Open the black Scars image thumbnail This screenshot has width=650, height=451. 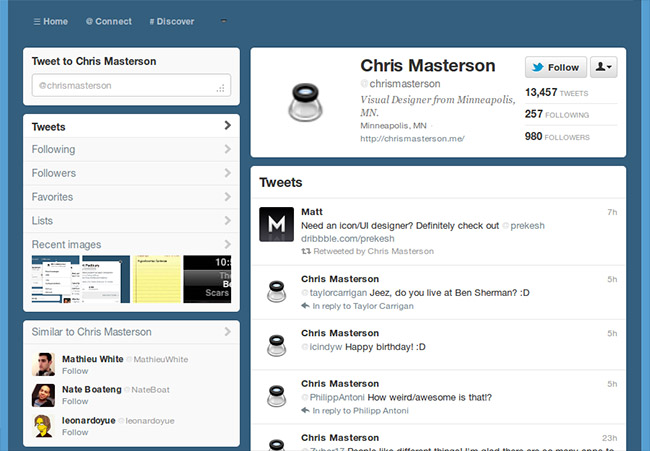207,279
